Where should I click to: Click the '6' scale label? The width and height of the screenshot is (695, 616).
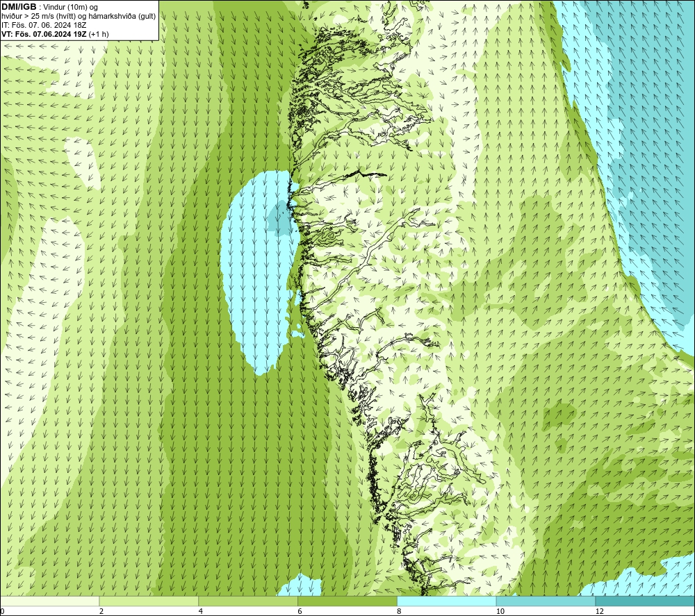pos(300,611)
